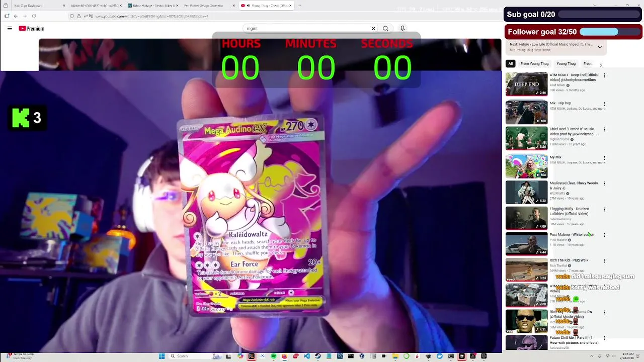This screenshot has width=644, height=362.
Task: Open 'Flogging Molly - Drunken Lullabies' title link
Action: (570, 211)
